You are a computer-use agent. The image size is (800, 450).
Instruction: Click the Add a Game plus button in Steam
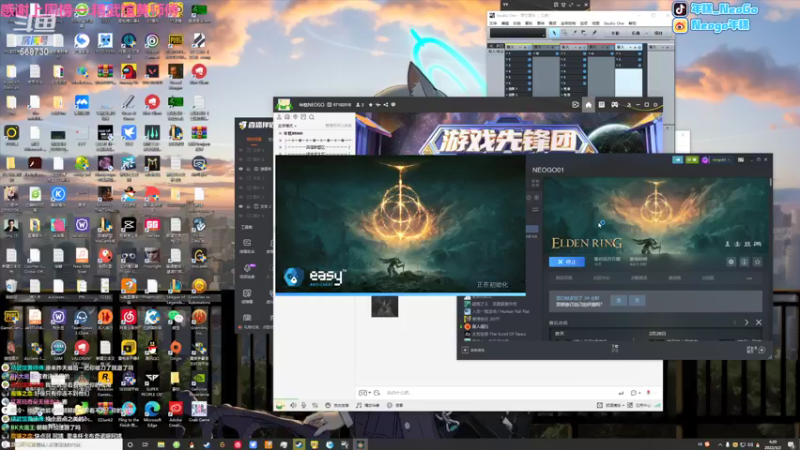(x=465, y=350)
